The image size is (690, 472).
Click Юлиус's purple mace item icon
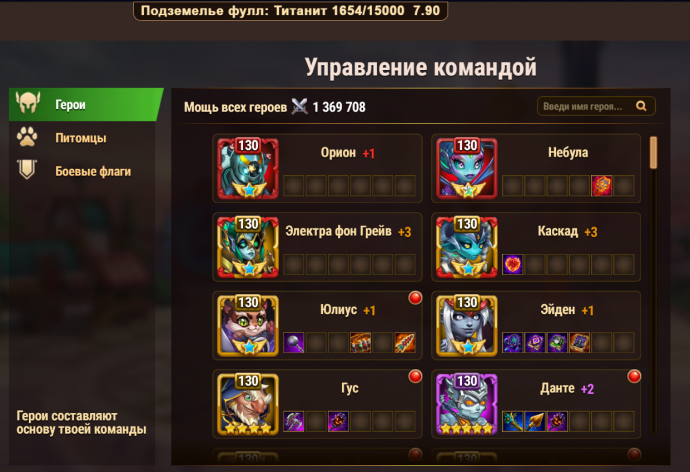(x=294, y=343)
